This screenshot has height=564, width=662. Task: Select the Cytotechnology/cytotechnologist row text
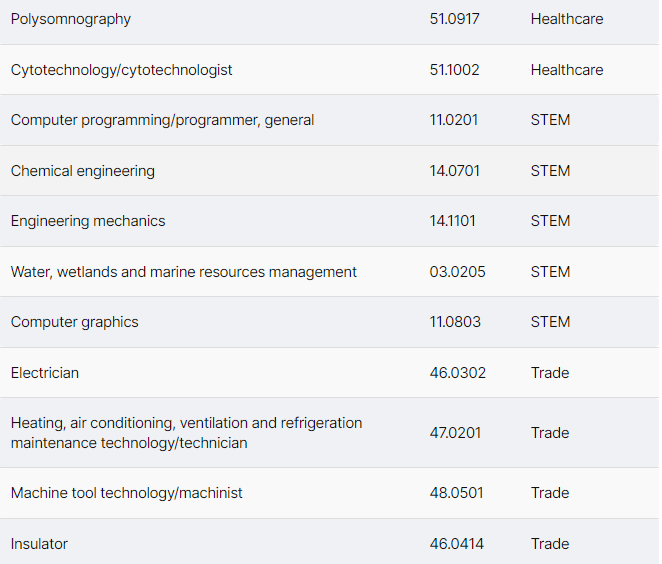pos(122,70)
